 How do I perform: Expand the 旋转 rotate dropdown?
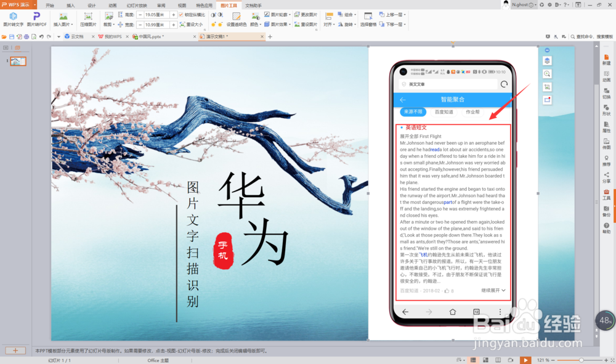(x=355, y=25)
